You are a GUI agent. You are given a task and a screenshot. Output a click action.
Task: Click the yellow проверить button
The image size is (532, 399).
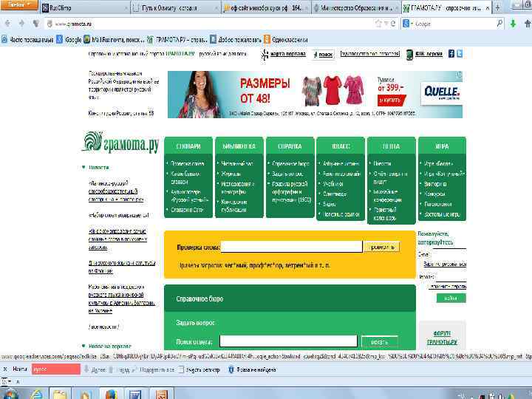pos(382,247)
